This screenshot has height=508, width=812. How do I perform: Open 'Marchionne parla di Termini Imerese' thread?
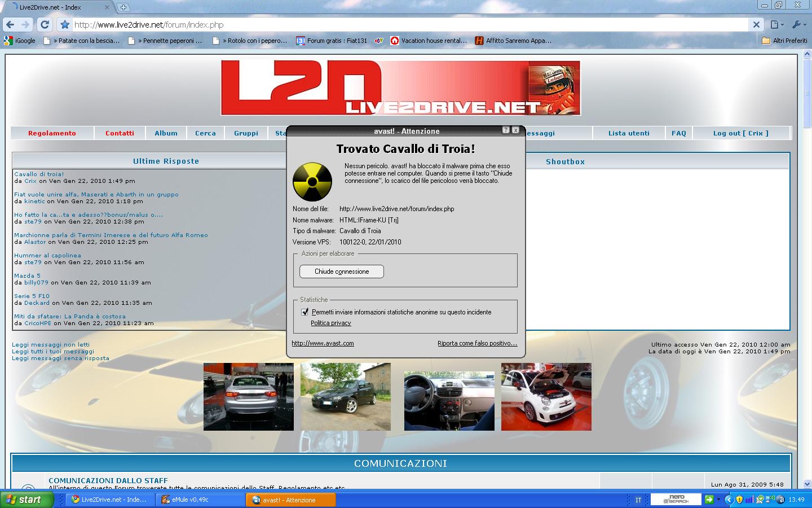[111, 235]
